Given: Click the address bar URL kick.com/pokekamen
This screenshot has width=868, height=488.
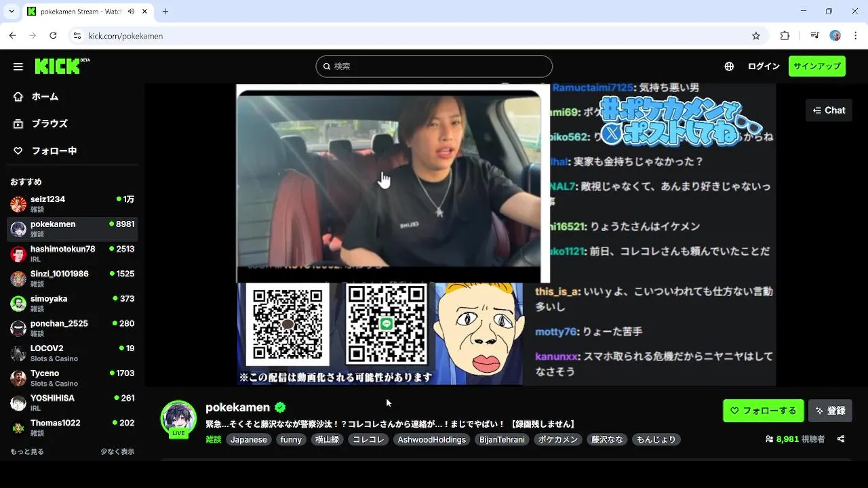Looking at the screenshot, I should pyautogui.click(x=125, y=36).
